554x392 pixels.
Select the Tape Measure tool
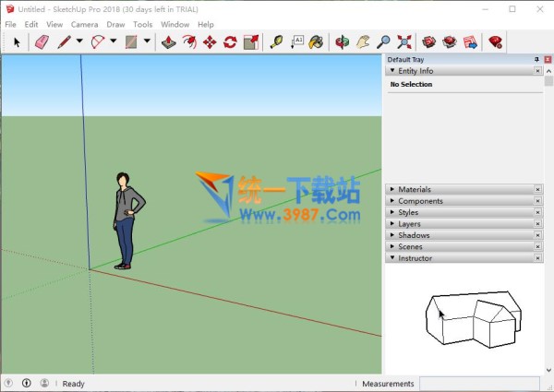276,42
